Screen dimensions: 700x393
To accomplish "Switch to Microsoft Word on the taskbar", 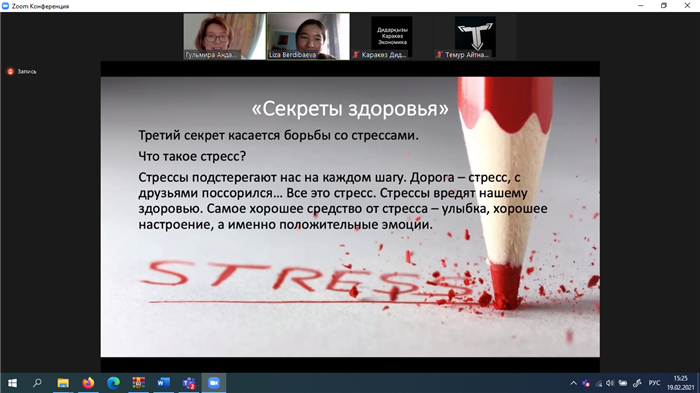I will tap(163, 383).
